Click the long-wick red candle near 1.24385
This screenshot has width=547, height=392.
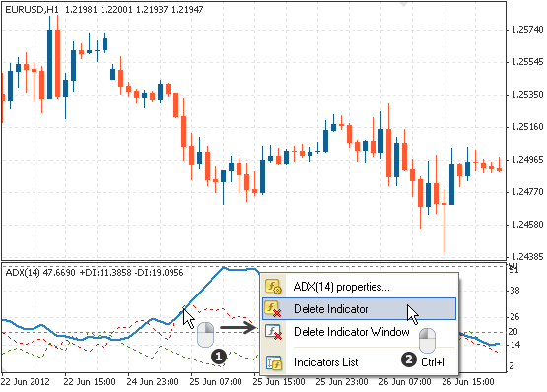coord(444,221)
